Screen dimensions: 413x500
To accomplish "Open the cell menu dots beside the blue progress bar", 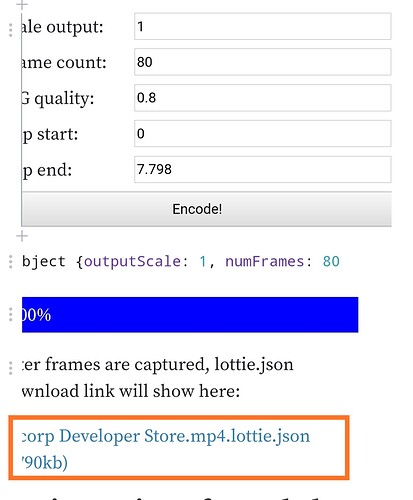I will [11, 314].
